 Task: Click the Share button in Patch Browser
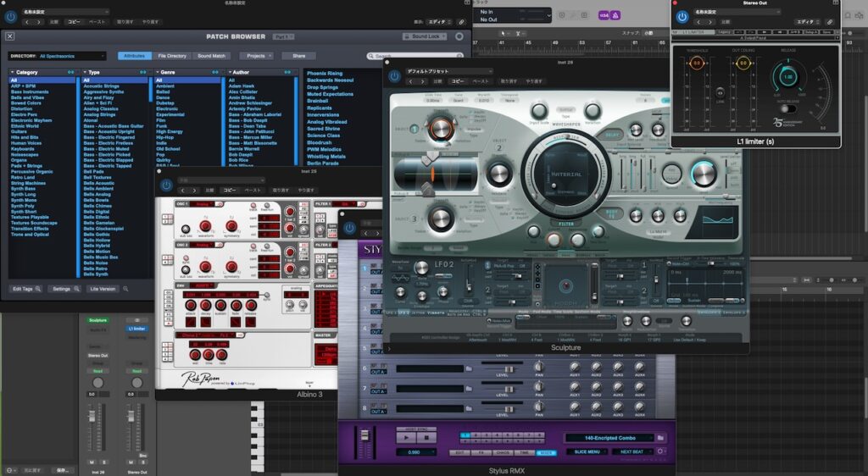pyautogui.click(x=298, y=56)
